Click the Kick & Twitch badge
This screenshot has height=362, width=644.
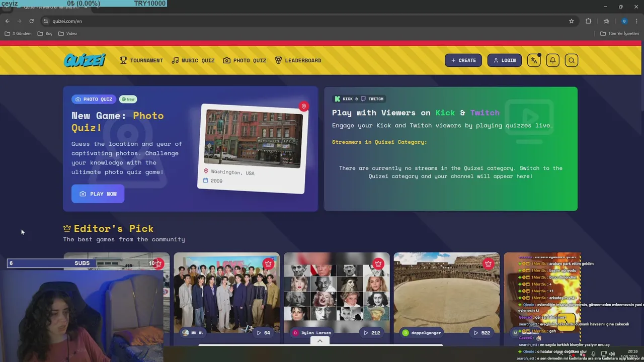point(359,99)
